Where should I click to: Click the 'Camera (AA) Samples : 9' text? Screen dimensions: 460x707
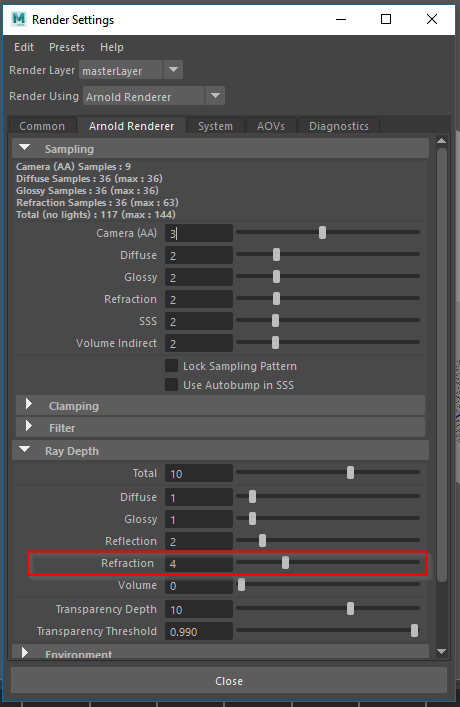point(74,167)
